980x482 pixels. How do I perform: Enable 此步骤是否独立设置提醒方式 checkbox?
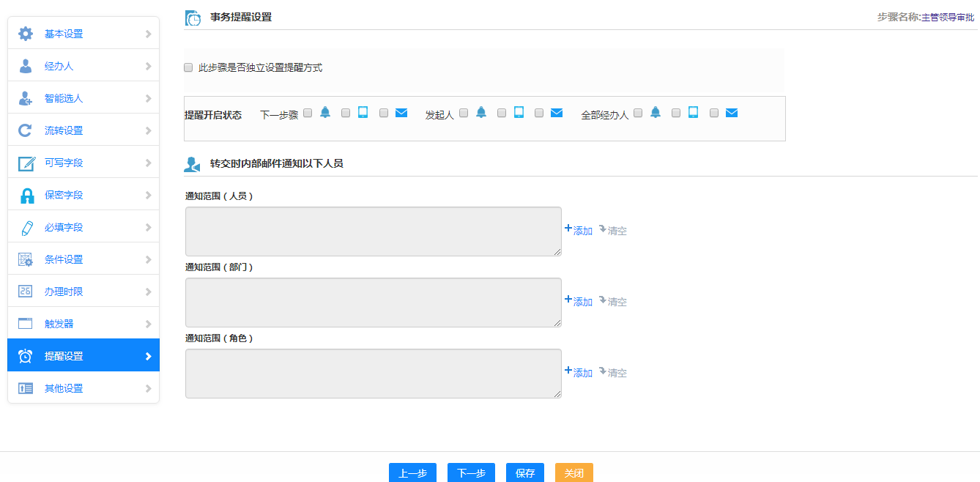click(x=188, y=67)
